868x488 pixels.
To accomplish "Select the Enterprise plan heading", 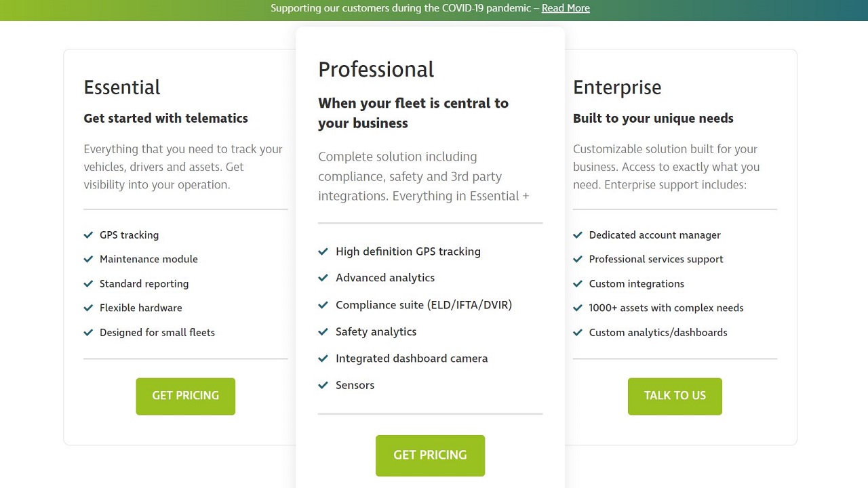I will tap(617, 87).
